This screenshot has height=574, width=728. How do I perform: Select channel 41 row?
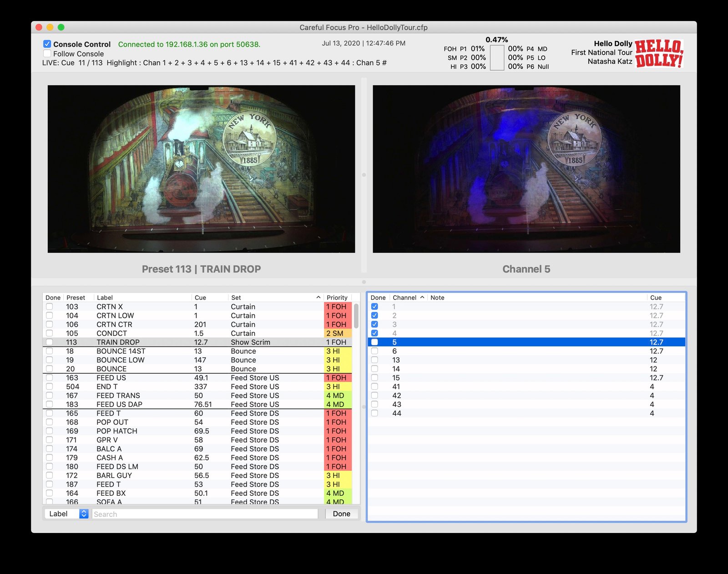coord(526,386)
